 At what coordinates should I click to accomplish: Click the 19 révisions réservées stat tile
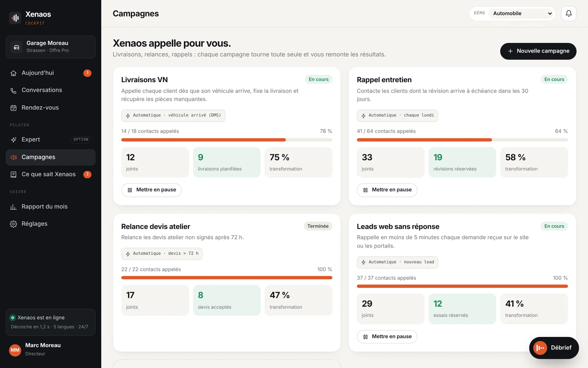point(462,162)
